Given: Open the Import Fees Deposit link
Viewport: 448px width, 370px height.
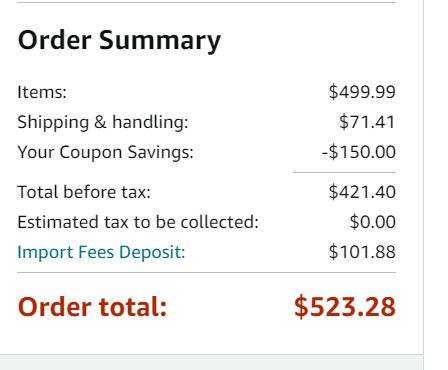Looking at the screenshot, I should coord(101,252).
